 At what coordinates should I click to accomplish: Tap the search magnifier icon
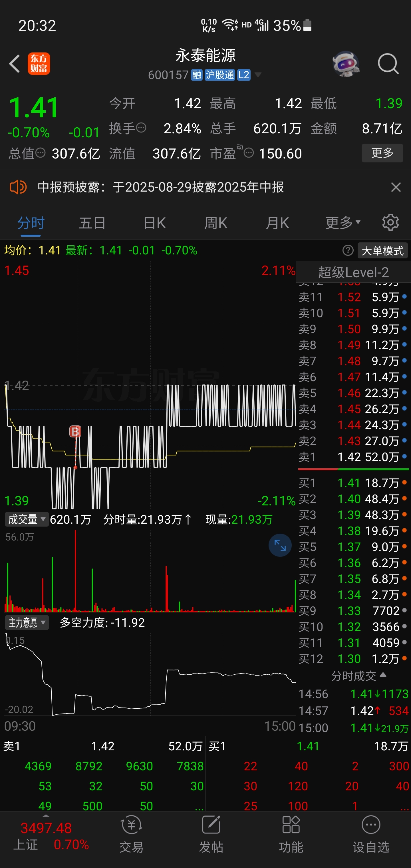(388, 63)
